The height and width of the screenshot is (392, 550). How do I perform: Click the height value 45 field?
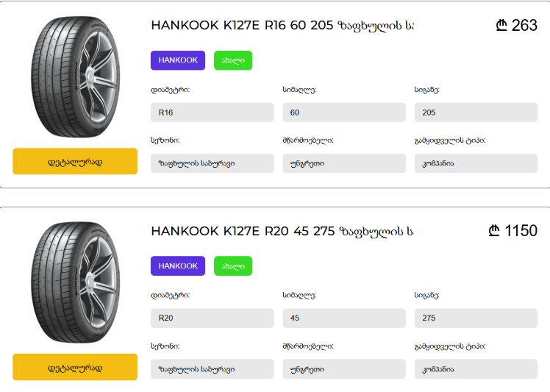[x=344, y=318]
